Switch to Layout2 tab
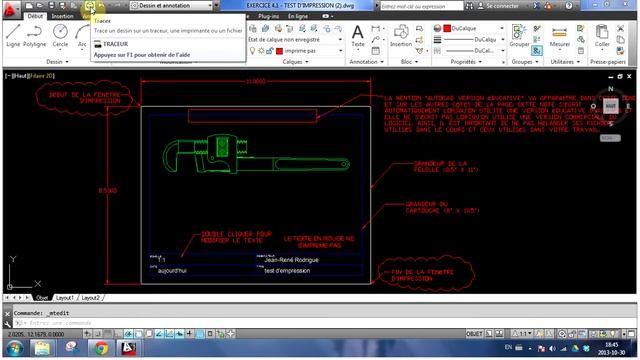The width and height of the screenshot is (640, 360). 91,298
